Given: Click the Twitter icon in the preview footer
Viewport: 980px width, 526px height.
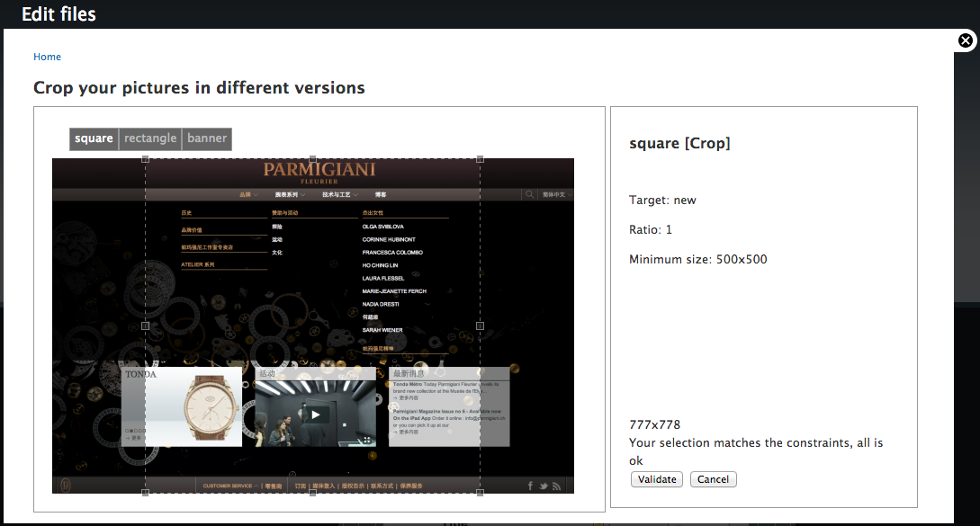Looking at the screenshot, I should [544, 486].
